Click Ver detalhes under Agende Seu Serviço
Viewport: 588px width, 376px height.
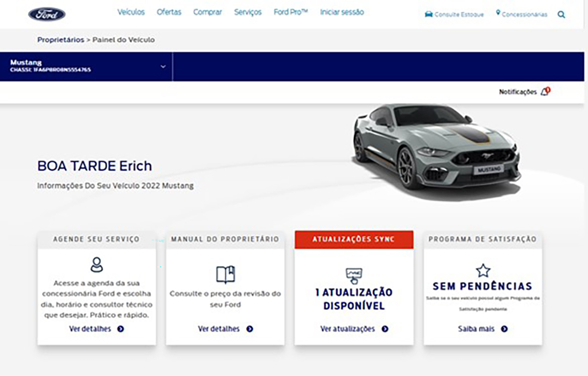tap(90, 329)
